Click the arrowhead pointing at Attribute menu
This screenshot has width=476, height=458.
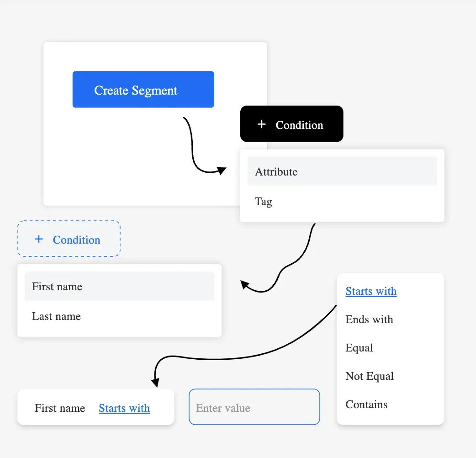222,170
